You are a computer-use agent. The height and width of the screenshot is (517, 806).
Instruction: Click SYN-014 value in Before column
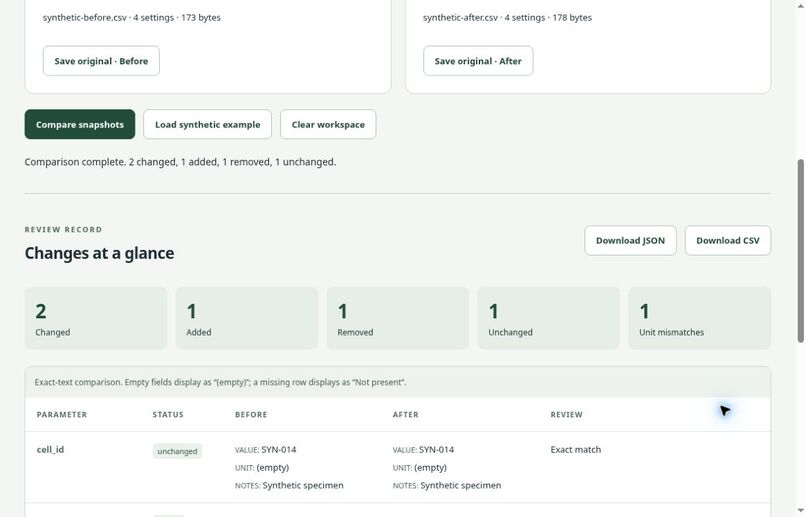click(x=279, y=450)
